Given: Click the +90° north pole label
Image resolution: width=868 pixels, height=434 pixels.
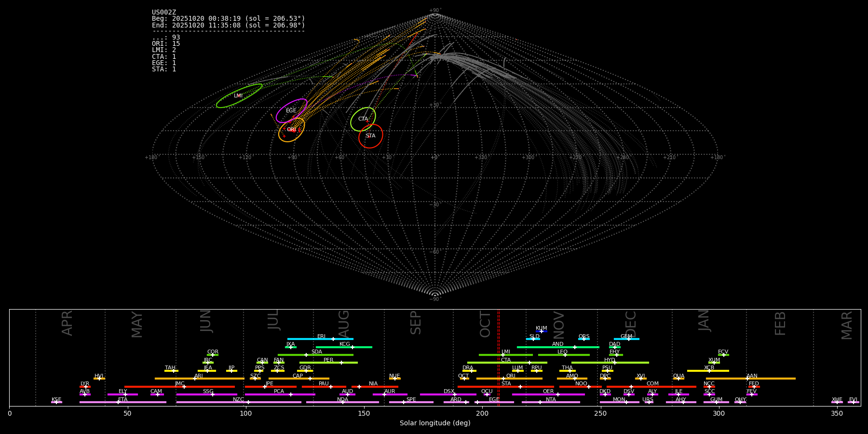Looking at the screenshot, I should pyautogui.click(x=434, y=10).
